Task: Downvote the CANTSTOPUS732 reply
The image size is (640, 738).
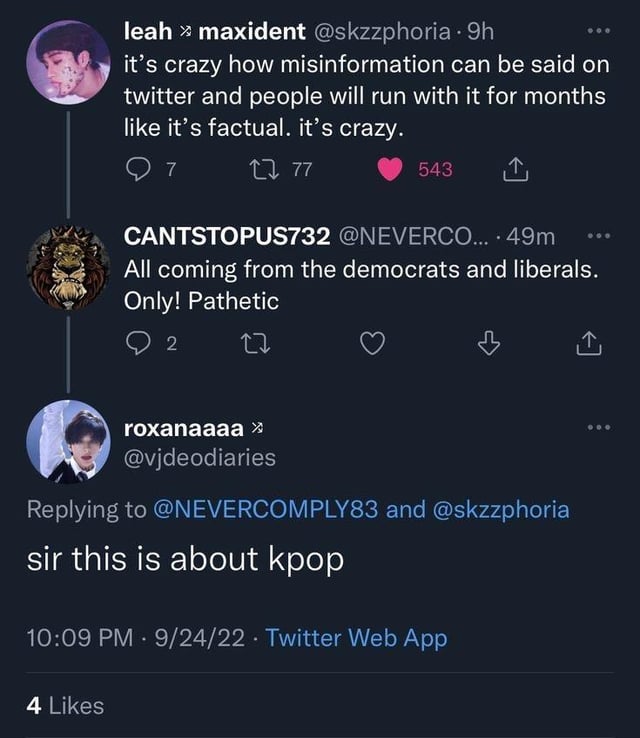Action: (x=487, y=344)
